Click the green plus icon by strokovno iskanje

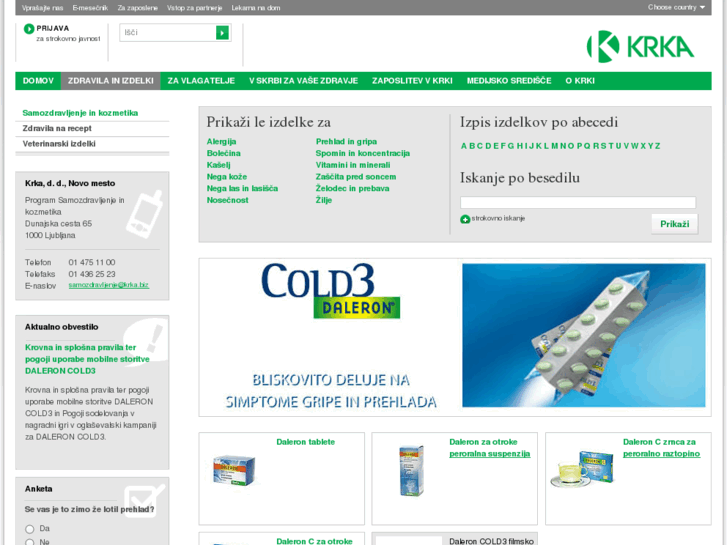(x=465, y=219)
